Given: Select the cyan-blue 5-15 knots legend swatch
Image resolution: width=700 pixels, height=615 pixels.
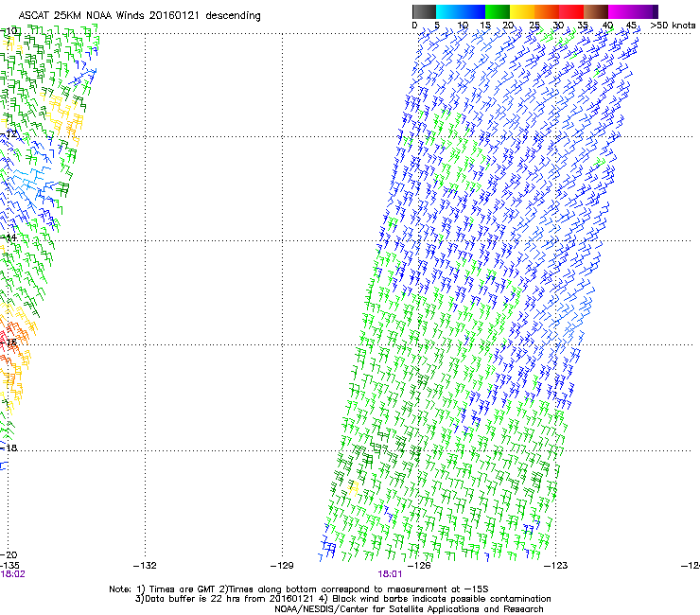Looking at the screenshot, I should [461, 11].
